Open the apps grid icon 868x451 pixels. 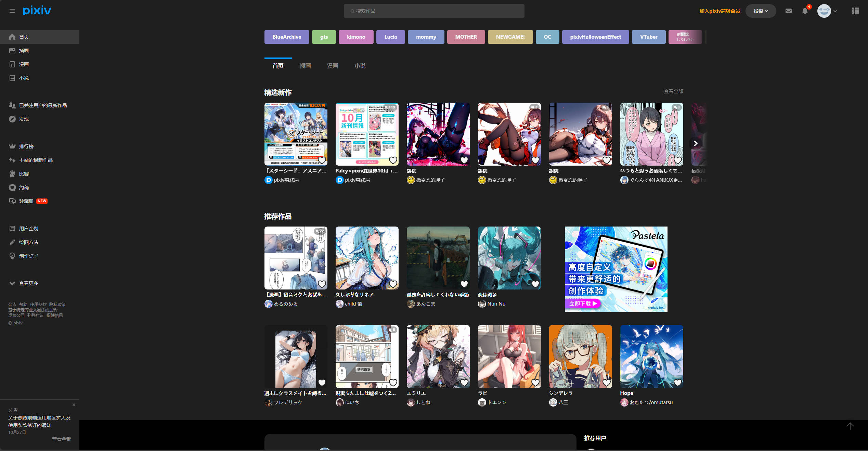click(x=855, y=11)
